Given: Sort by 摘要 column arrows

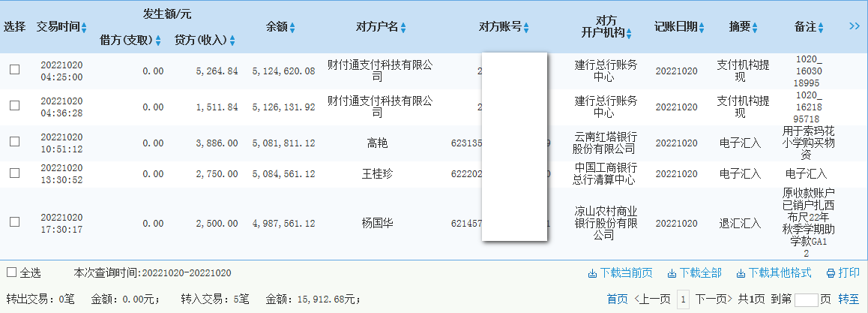Looking at the screenshot, I should coord(755,27).
